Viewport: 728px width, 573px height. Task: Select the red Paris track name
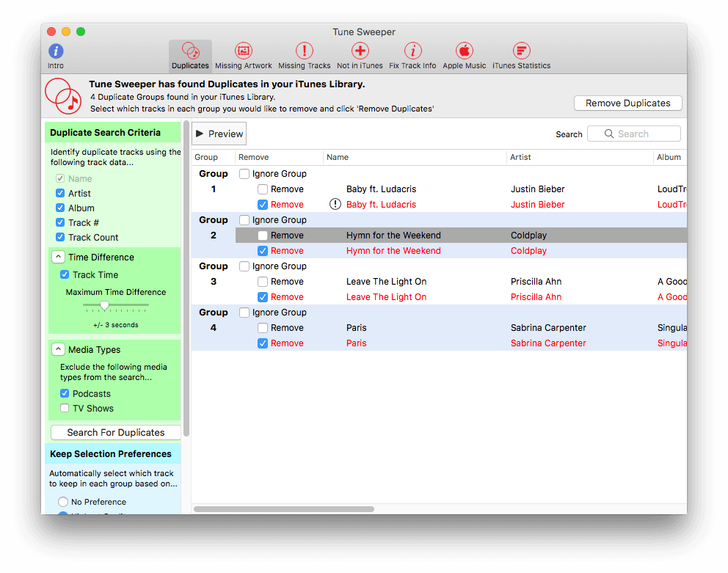tap(357, 343)
